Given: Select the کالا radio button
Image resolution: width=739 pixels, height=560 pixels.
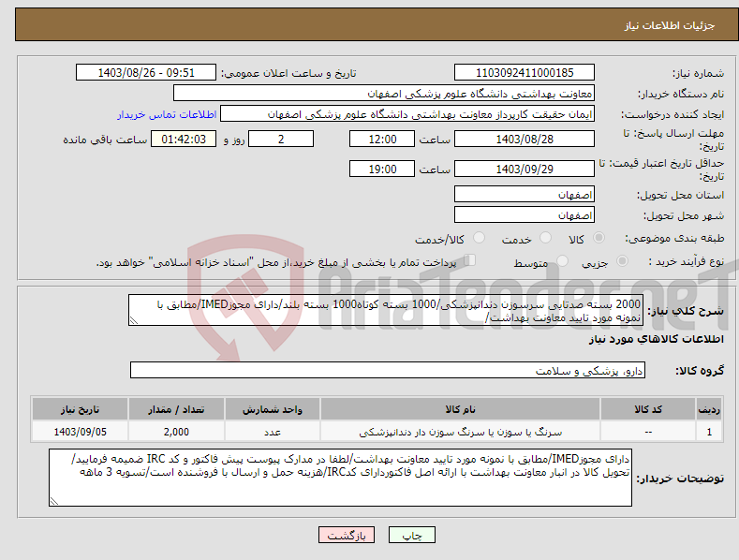Looking at the screenshot, I should point(599,238).
